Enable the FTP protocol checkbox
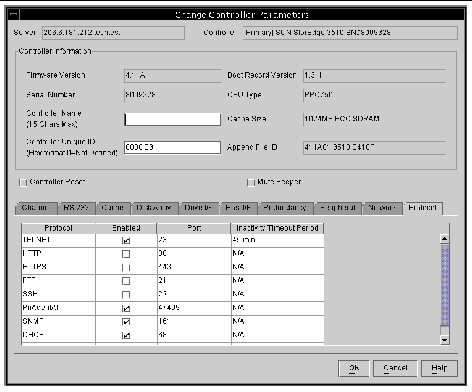 pyautogui.click(x=126, y=281)
